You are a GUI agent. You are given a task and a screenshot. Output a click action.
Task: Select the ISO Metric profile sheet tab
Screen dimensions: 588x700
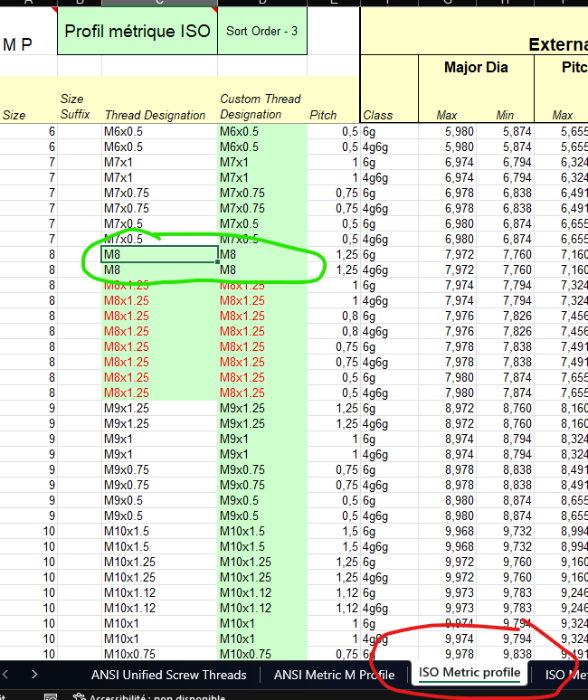[x=469, y=673]
